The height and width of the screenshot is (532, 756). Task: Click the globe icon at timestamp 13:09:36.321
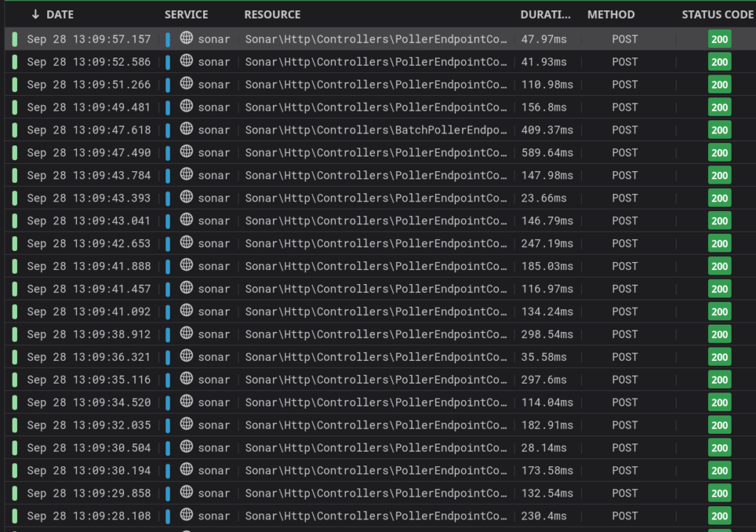(x=187, y=357)
